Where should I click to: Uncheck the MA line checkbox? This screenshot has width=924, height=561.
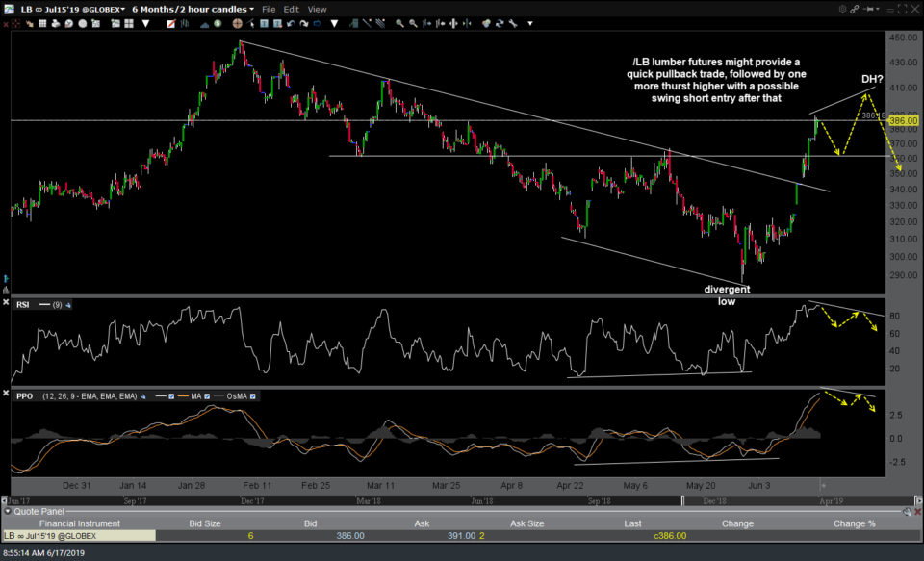[205, 396]
